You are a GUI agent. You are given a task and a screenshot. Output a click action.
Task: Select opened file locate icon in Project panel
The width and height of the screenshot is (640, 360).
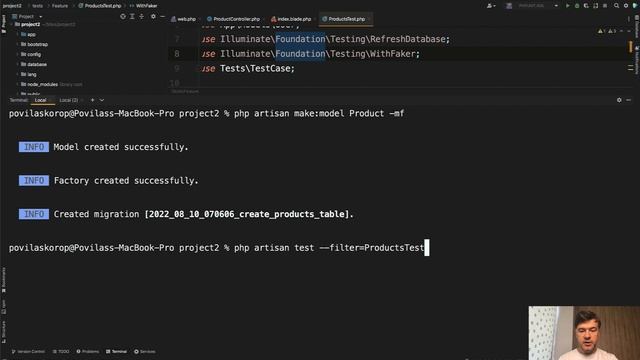[x=123, y=16]
